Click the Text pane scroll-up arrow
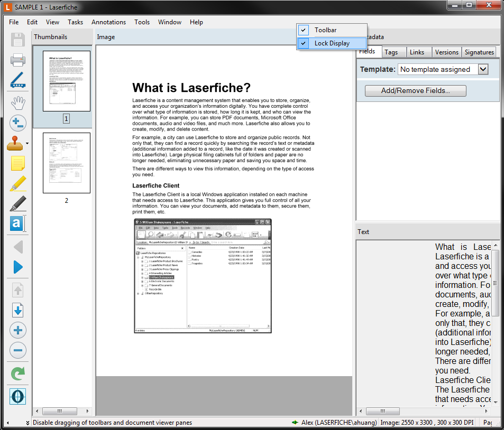Screen dimensions: 504x430 496,245
